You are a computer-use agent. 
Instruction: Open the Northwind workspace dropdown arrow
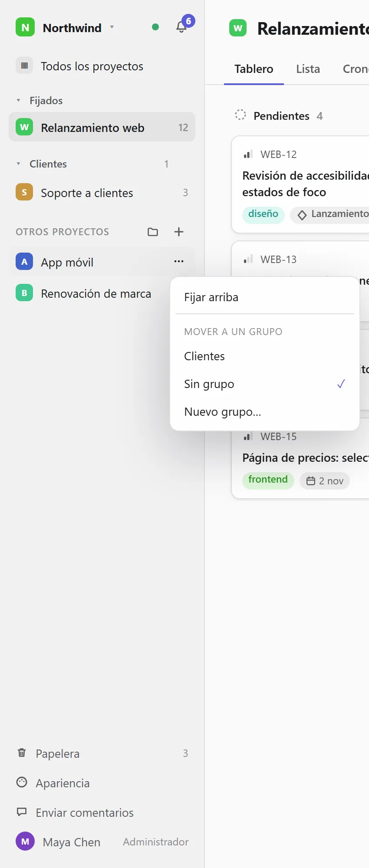click(112, 27)
